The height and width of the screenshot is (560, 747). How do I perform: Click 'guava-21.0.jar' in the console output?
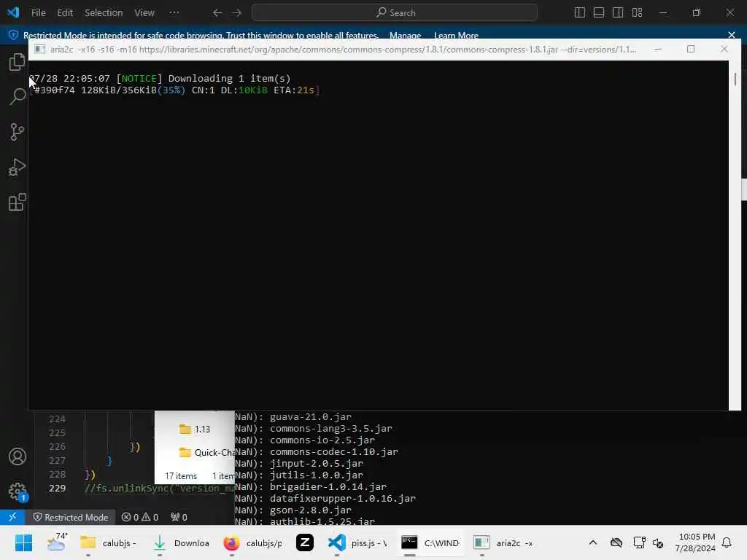pyautogui.click(x=311, y=416)
